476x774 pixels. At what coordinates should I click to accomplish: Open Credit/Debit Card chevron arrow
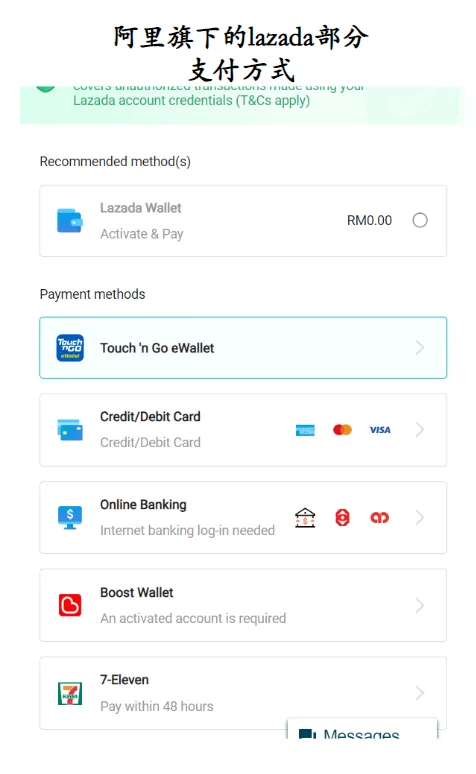pyautogui.click(x=420, y=429)
